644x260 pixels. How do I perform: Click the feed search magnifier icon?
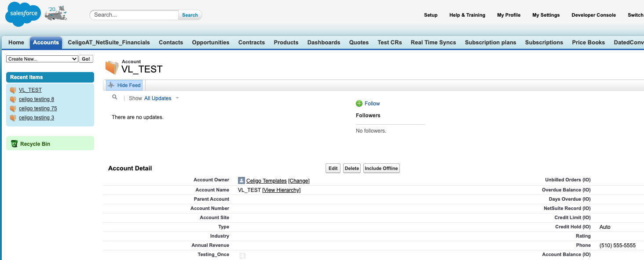pos(115,97)
